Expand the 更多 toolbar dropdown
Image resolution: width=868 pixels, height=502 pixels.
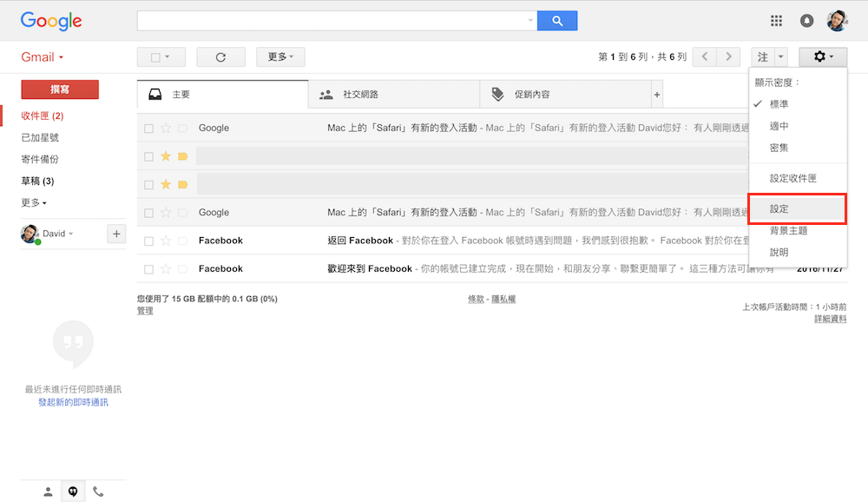[280, 57]
